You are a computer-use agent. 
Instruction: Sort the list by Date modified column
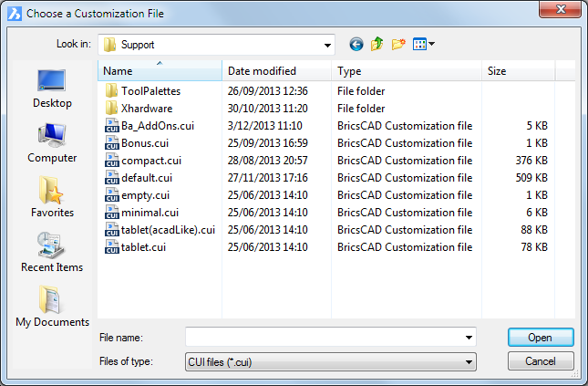click(x=277, y=70)
